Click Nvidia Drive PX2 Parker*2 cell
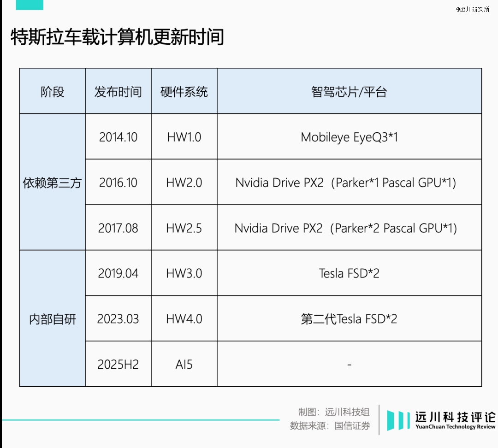This screenshot has height=448, width=498. (x=350, y=227)
